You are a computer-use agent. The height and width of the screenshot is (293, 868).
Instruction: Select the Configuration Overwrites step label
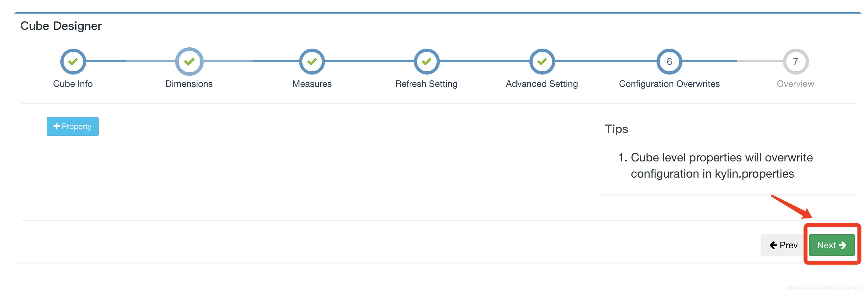coord(669,84)
